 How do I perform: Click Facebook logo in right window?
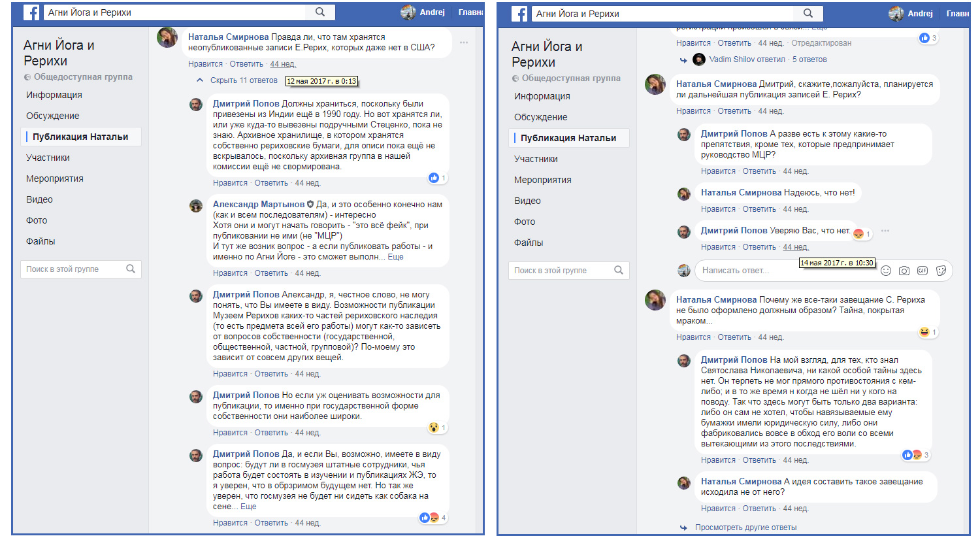(x=519, y=14)
